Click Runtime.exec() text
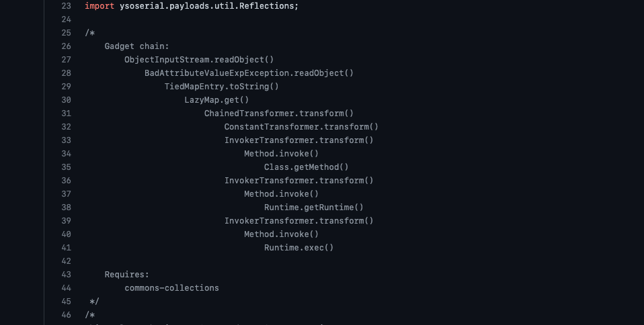644x325 pixels. click(x=298, y=248)
